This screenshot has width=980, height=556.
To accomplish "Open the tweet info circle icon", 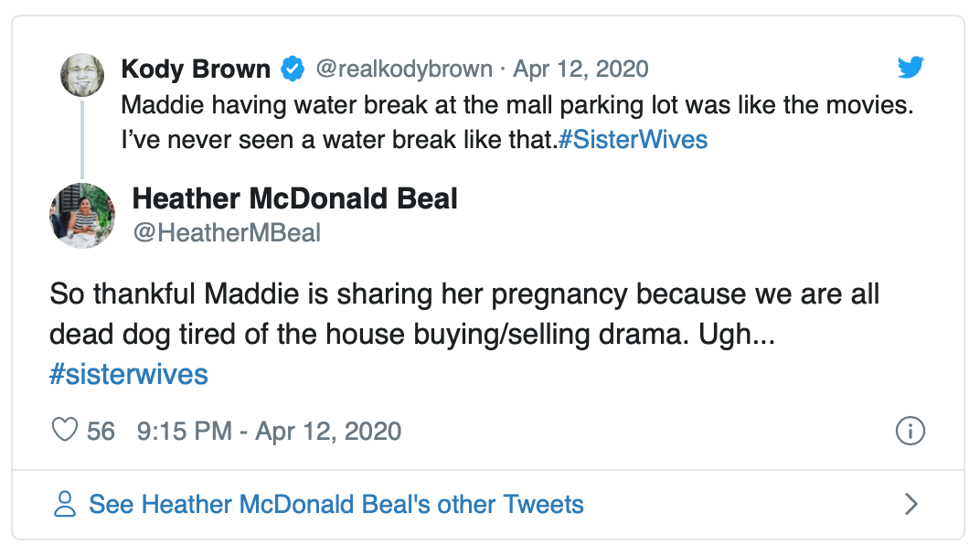I will click(910, 431).
